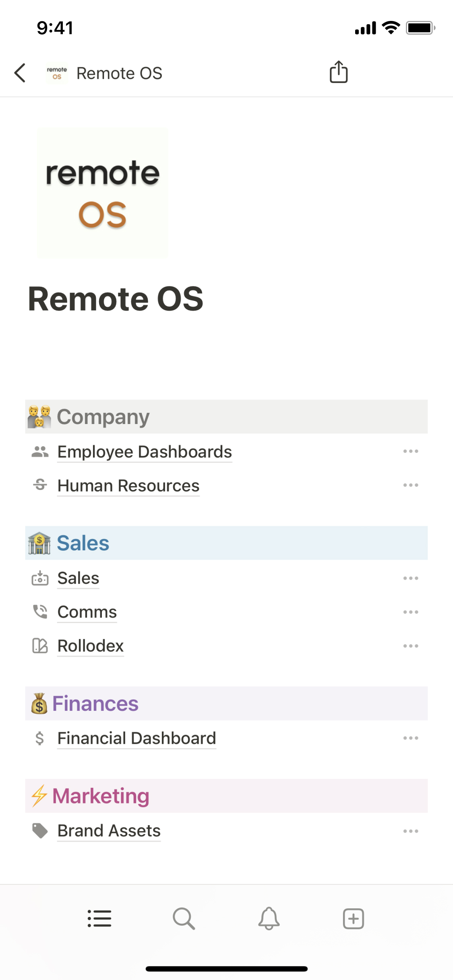Tap the Marketing section heading
Viewport: 453px width, 980px height.
click(101, 796)
